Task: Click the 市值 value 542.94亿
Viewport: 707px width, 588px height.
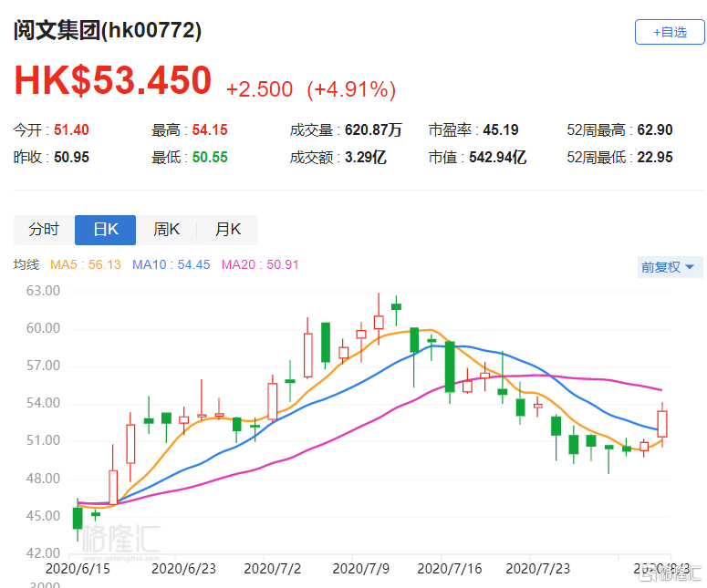Action: tap(498, 157)
